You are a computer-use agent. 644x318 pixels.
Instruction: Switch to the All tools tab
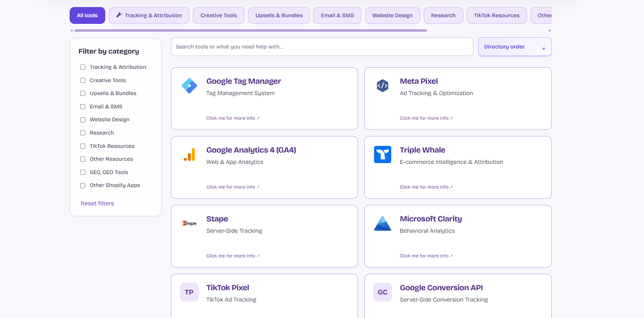coord(87,15)
